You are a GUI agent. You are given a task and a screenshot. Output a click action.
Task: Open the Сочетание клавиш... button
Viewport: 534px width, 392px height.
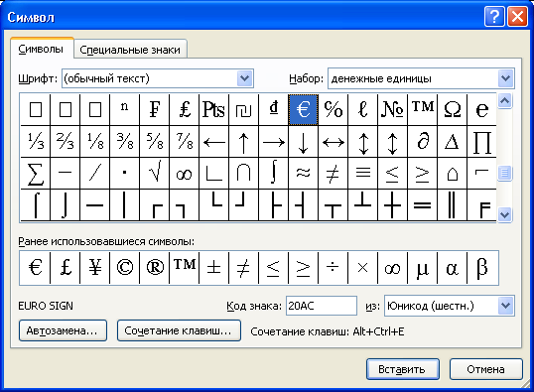point(179,330)
